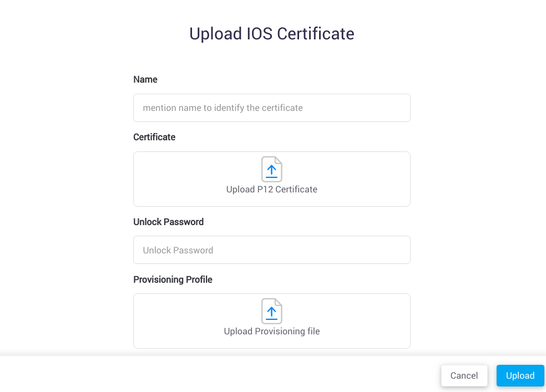Select the provisioning profile upload arrow icon
Viewport: 546px width, 392px height.
[x=271, y=312]
